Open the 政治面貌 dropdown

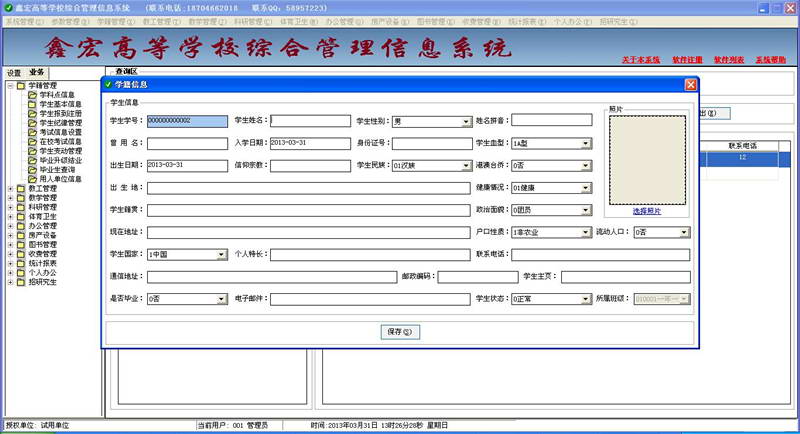(x=586, y=210)
